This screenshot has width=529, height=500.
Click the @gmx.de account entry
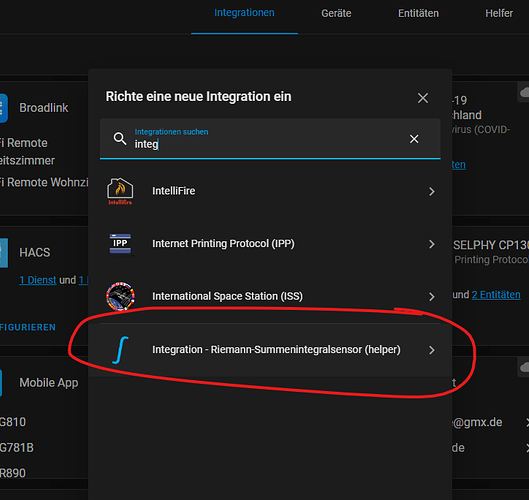point(477,422)
